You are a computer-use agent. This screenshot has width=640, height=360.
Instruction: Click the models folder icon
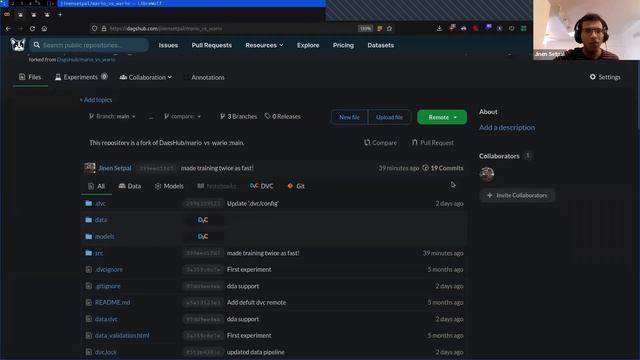(x=89, y=236)
